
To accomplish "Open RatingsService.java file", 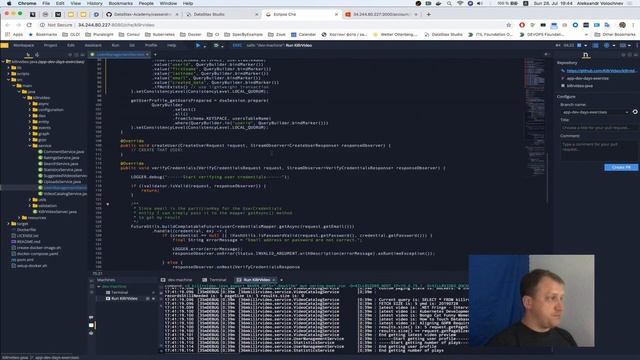I will [61, 158].
